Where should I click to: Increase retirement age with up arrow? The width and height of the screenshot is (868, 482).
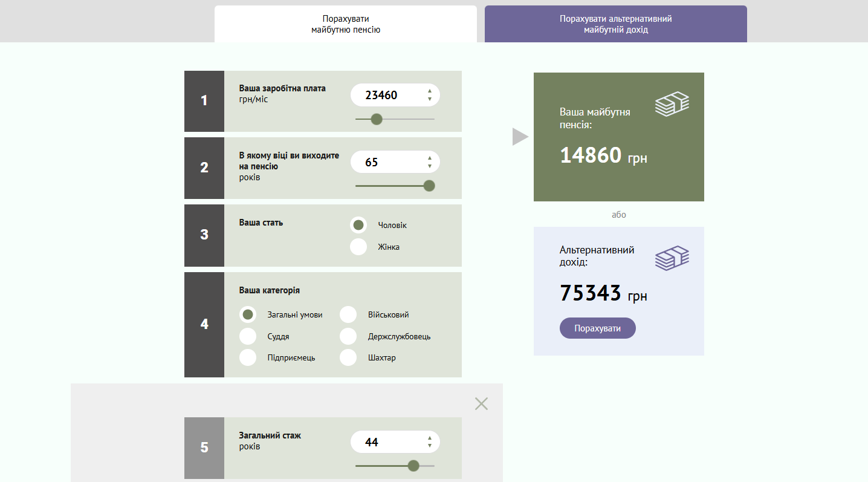pos(429,158)
